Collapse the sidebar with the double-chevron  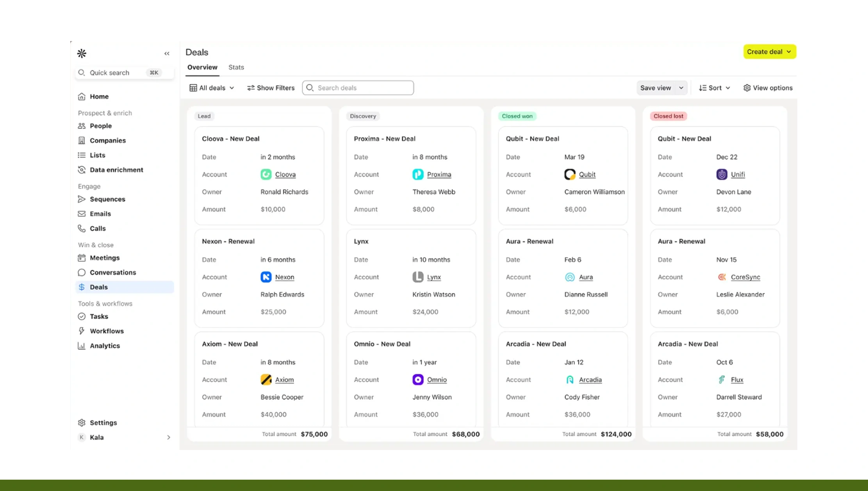click(167, 53)
